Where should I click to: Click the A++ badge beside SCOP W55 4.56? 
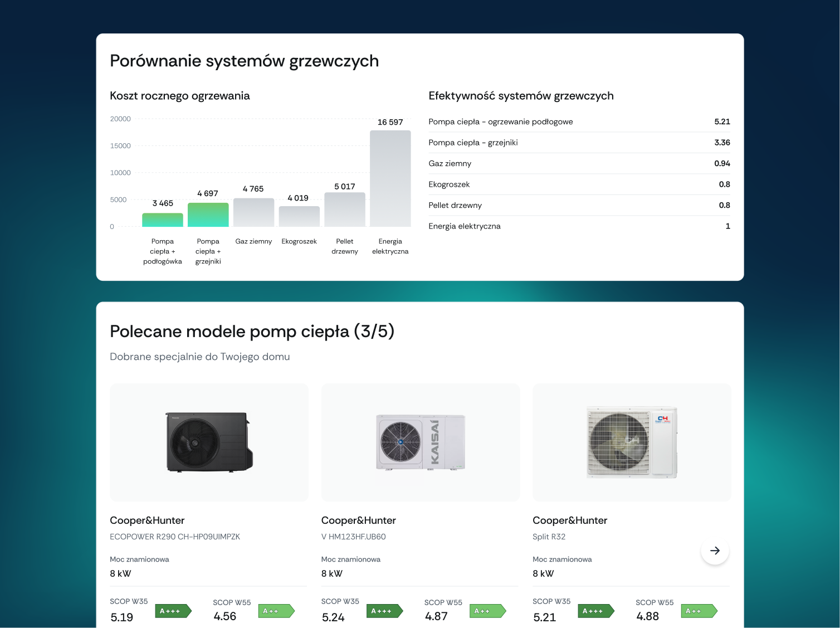tap(276, 611)
